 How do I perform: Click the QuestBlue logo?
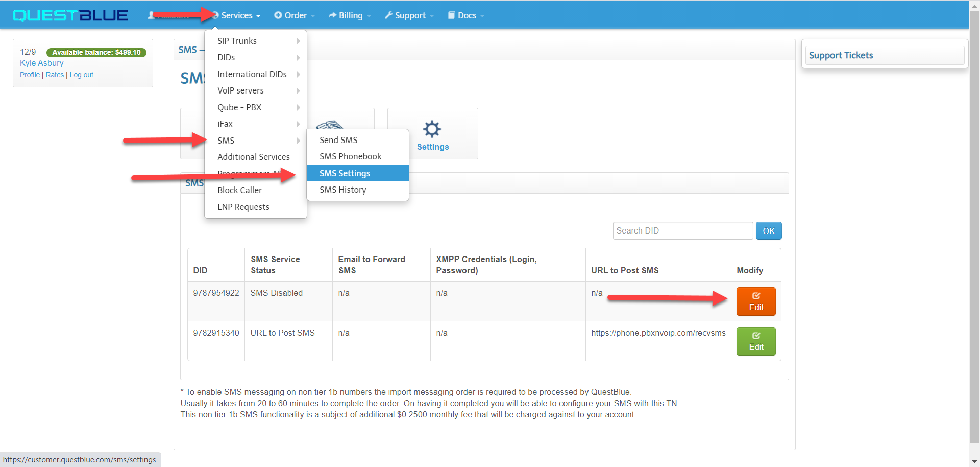pos(70,15)
